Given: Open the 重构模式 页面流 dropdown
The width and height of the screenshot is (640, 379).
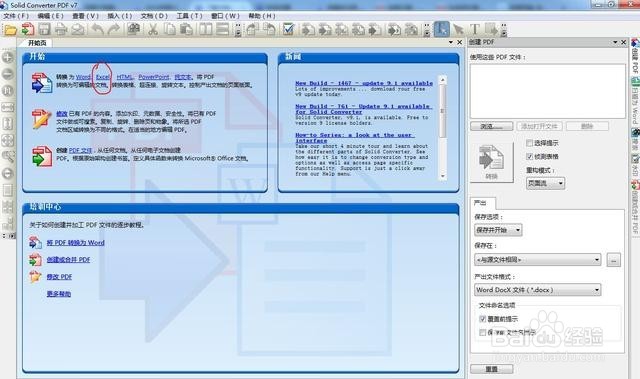Looking at the screenshot, I should tap(545, 184).
